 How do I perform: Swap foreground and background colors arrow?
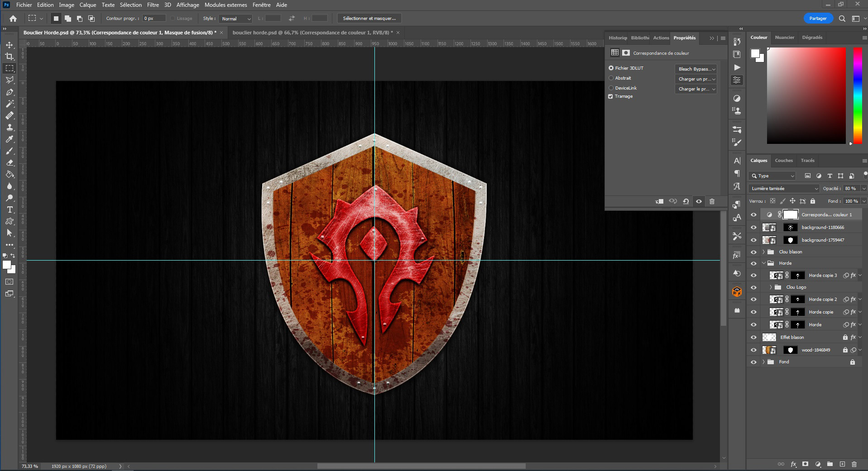click(x=13, y=256)
